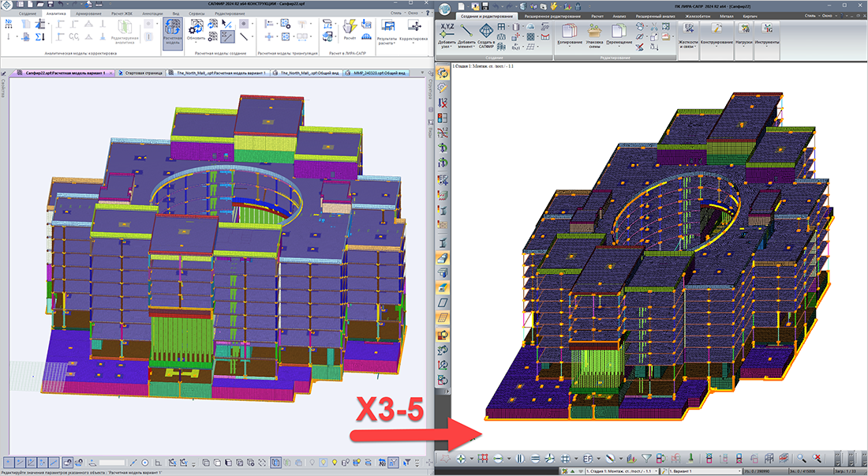Close the Сапфир22.spf document tab
This screenshot has height=476, width=868.
pyautogui.click(x=110, y=73)
